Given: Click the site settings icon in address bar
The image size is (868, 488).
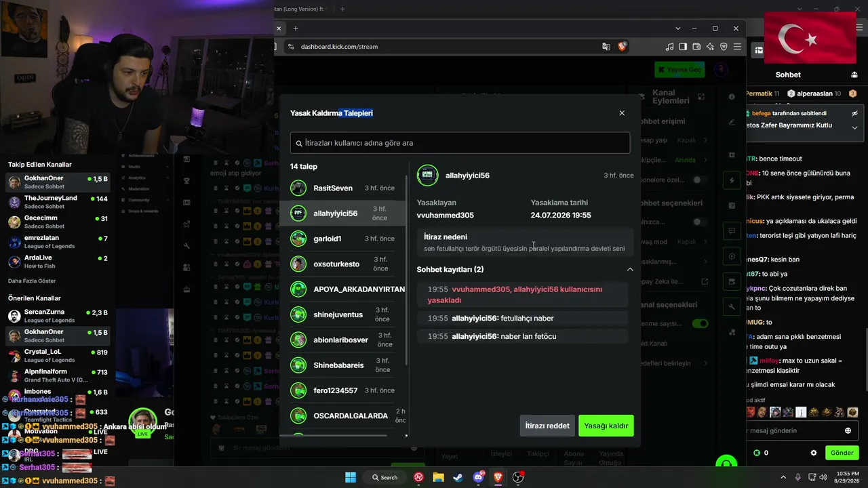Looking at the screenshot, I should 291,47.
